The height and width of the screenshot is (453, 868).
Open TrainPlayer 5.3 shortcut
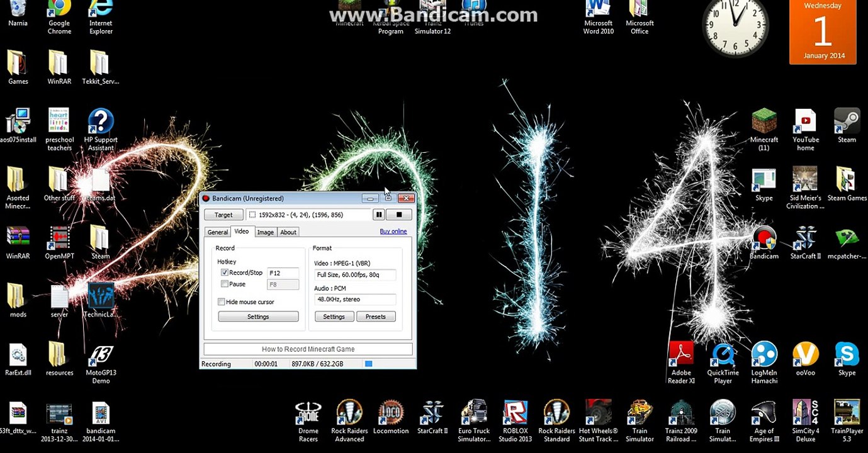coord(847,422)
